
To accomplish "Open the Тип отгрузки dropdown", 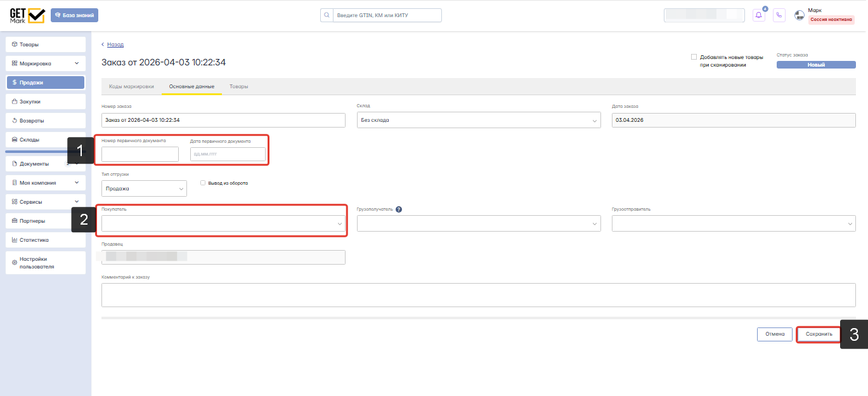I will 144,188.
